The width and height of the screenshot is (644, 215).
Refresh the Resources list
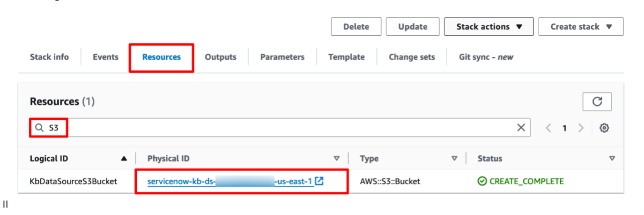(597, 101)
